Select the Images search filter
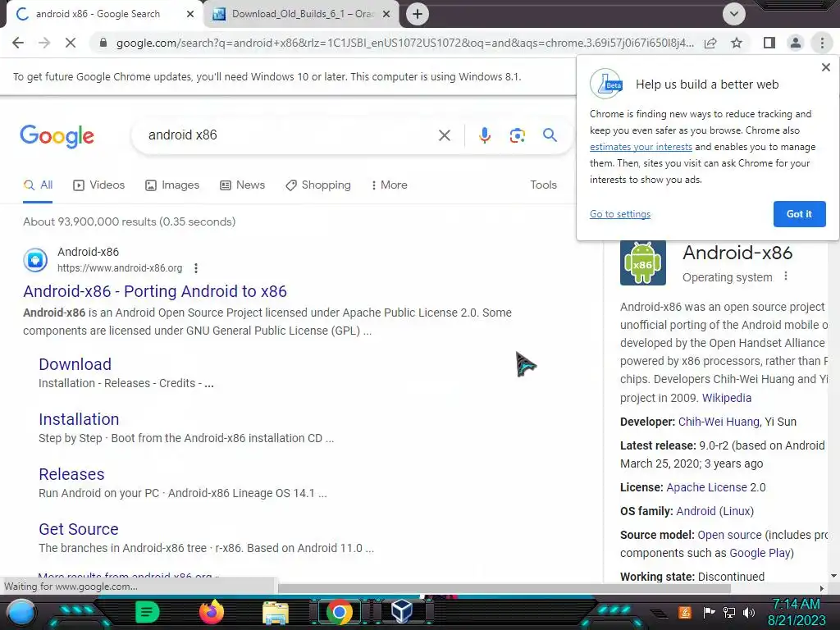This screenshot has width=840, height=630. [172, 185]
